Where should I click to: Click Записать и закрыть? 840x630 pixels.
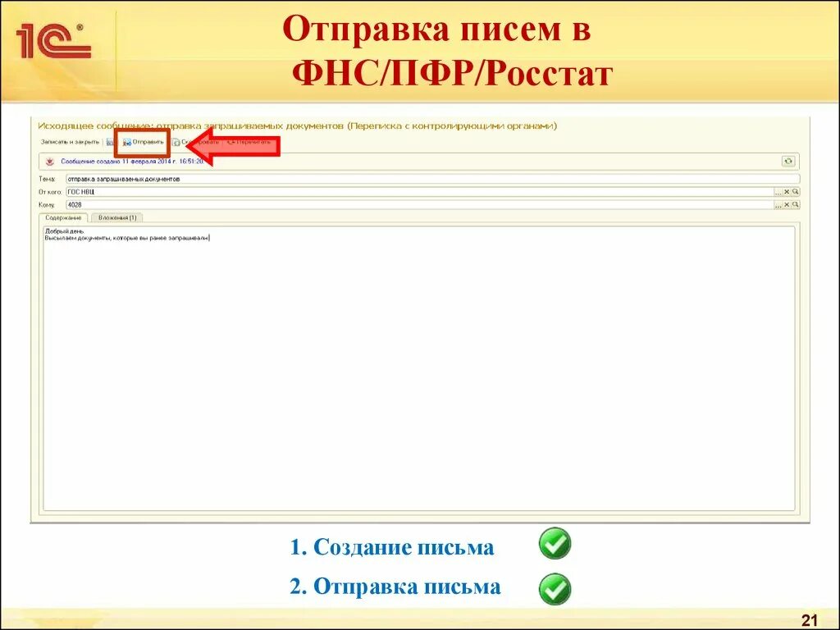71,142
